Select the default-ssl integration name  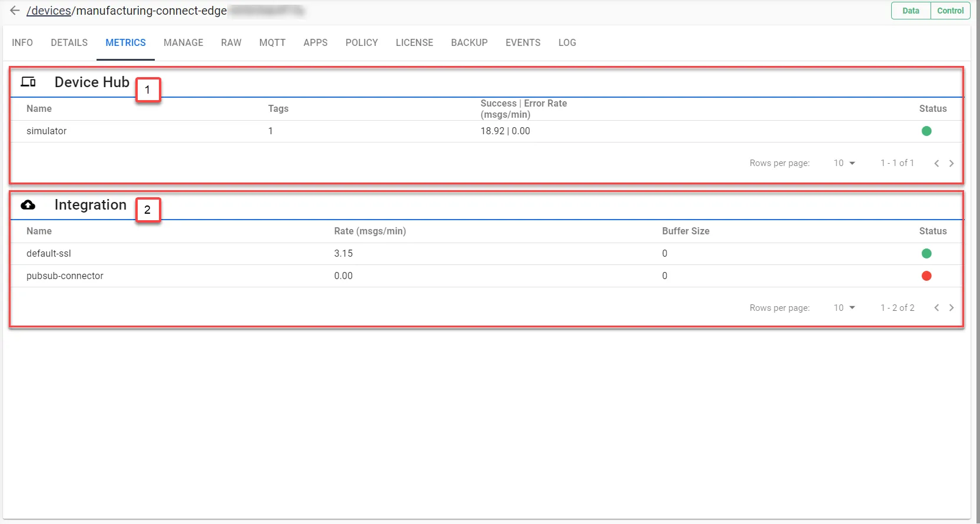(49, 253)
